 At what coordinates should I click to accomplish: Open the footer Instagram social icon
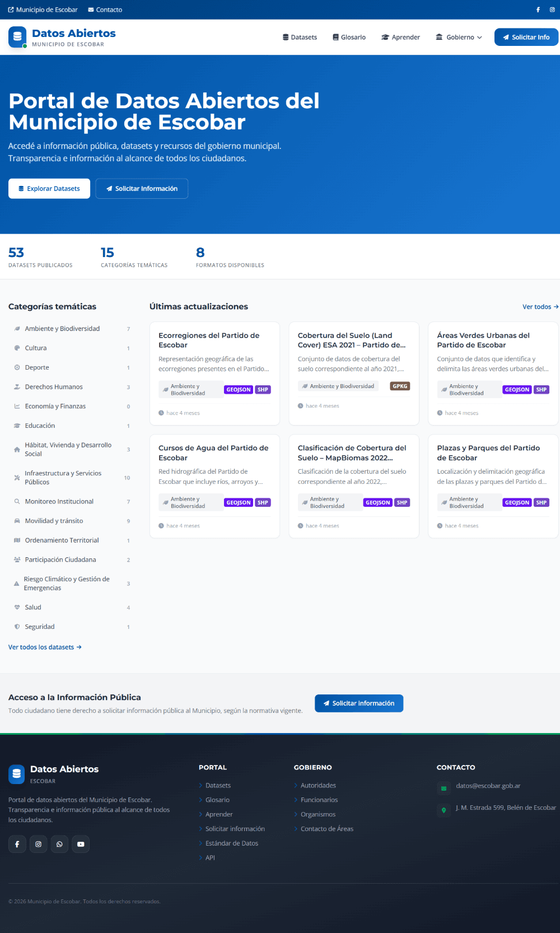coord(39,844)
